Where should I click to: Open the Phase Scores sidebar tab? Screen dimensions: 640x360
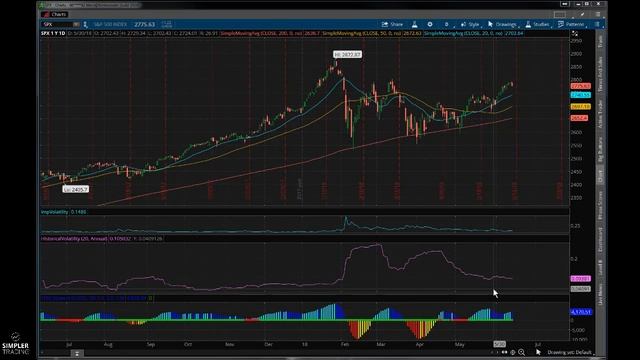tap(600, 206)
